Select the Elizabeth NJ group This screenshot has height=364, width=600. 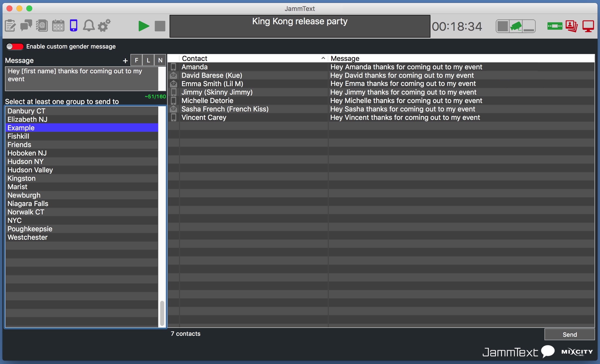(82, 119)
